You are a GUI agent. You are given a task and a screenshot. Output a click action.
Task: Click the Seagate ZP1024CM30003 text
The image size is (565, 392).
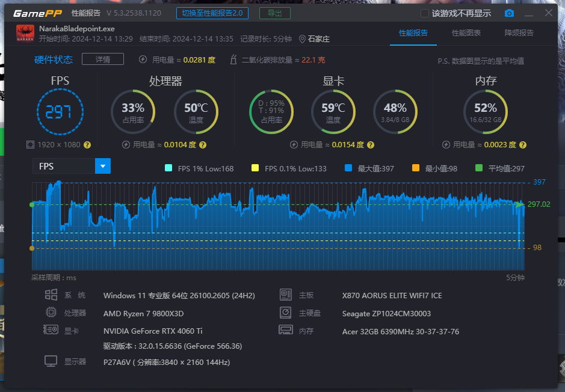pos(386,313)
